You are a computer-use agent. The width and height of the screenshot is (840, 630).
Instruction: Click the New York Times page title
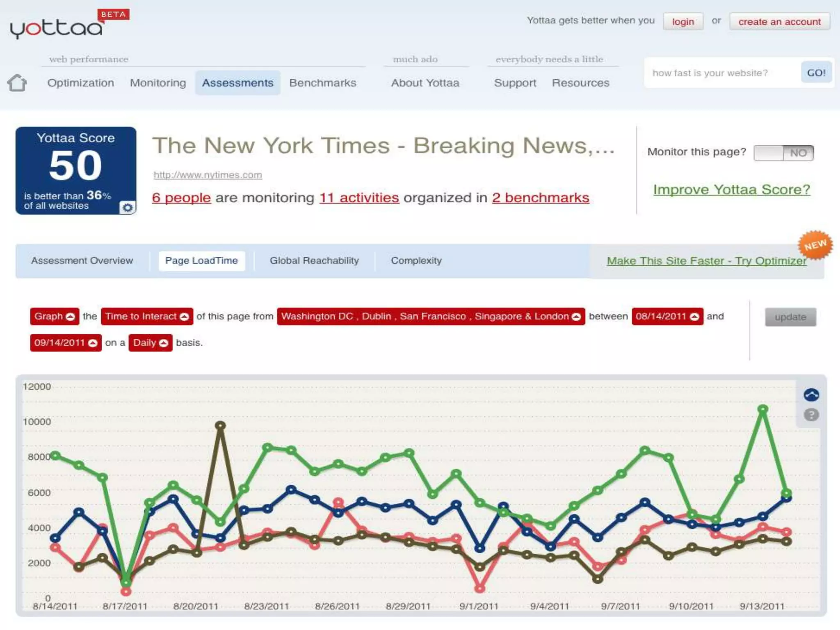(383, 146)
